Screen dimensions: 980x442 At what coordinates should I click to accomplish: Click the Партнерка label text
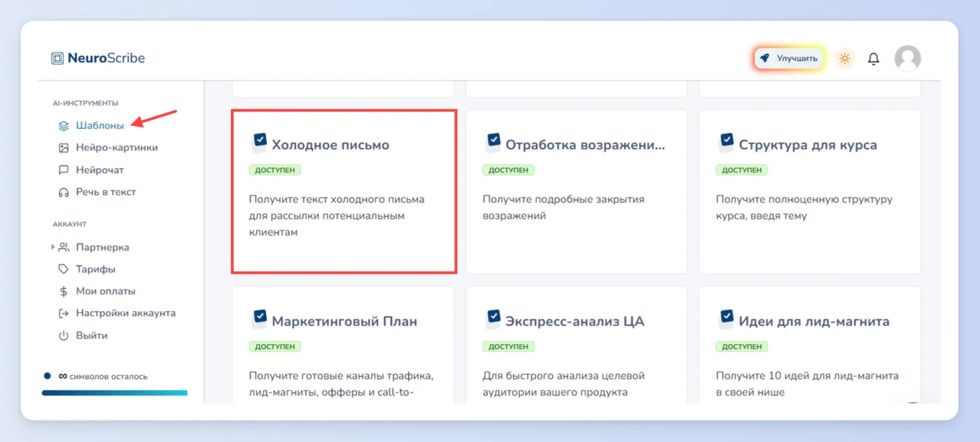click(102, 247)
